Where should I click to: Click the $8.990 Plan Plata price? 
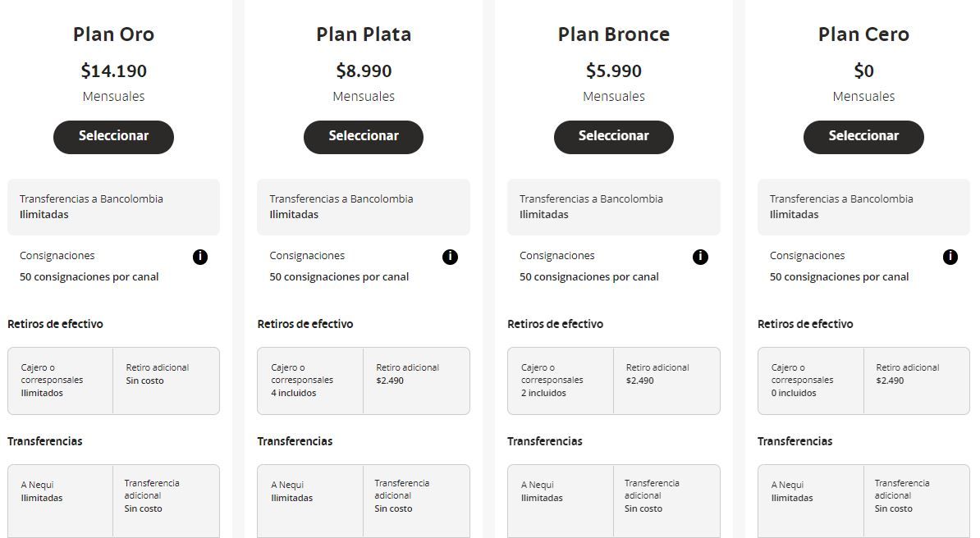tap(364, 71)
